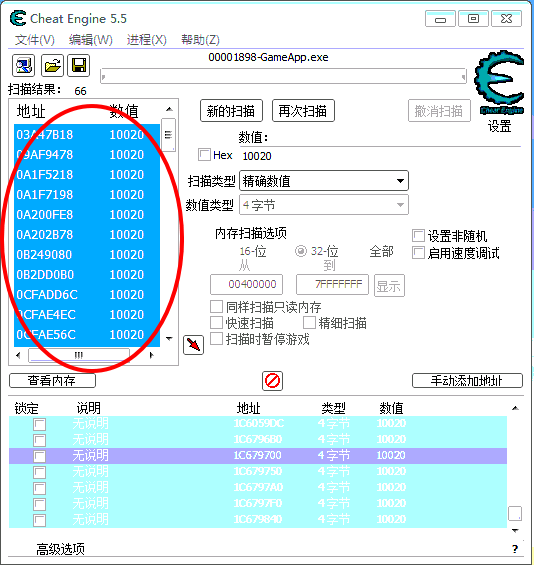Screen dimensions: 534x565
Task: Click the scan results vertical scrollbar thumb
Action: pyautogui.click(x=168, y=135)
